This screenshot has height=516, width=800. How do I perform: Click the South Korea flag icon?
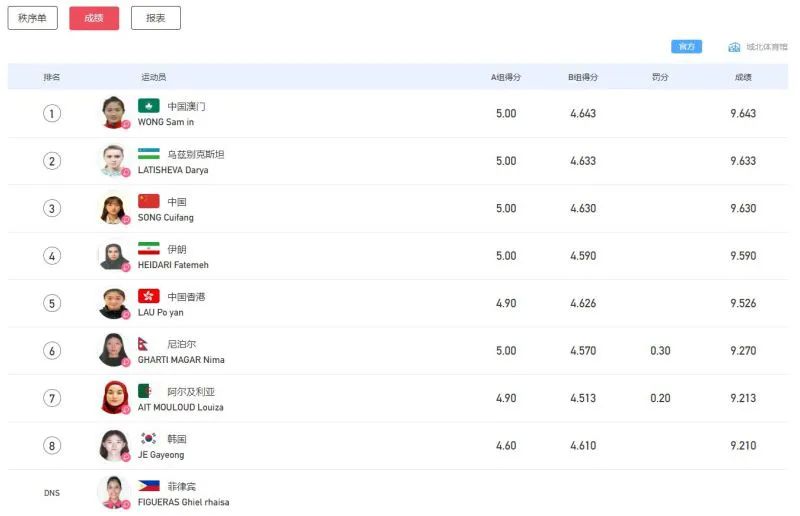pos(149,439)
